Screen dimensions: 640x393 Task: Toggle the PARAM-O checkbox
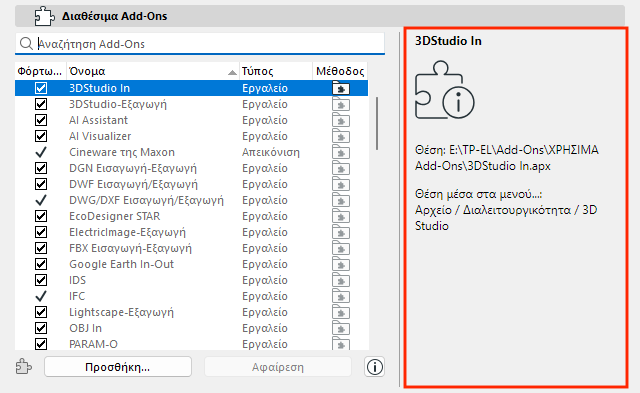coord(41,344)
